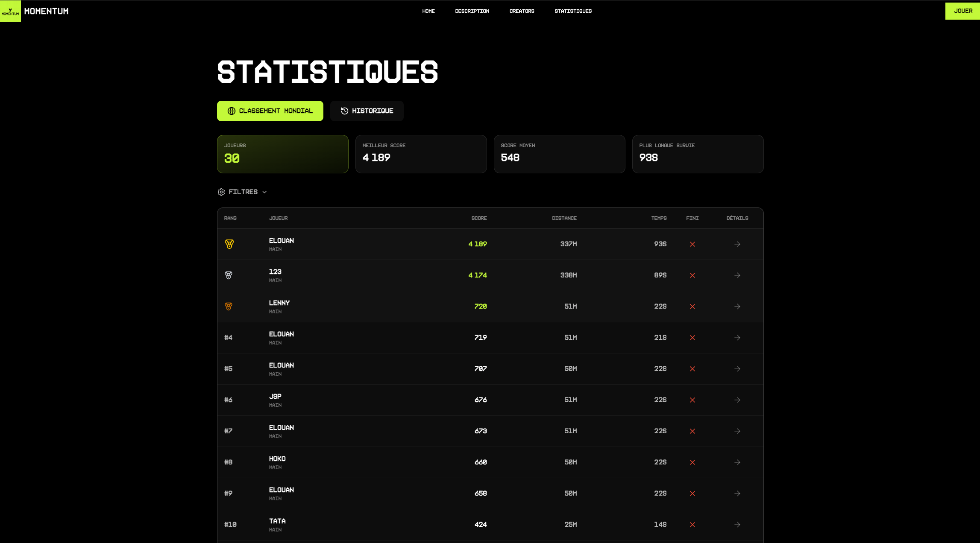Click red X in Lenny's Fini column
The height and width of the screenshot is (543, 980).
click(x=692, y=307)
